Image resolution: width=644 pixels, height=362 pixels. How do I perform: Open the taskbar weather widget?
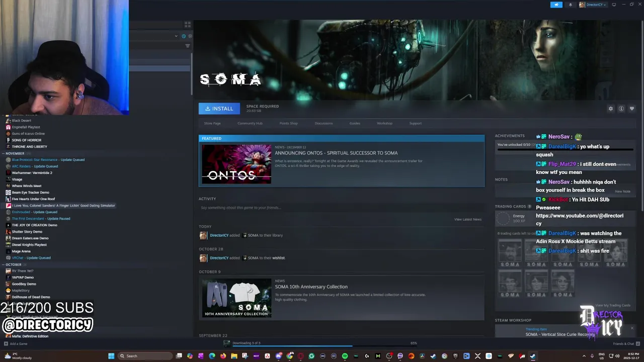pyautogui.click(x=18, y=356)
